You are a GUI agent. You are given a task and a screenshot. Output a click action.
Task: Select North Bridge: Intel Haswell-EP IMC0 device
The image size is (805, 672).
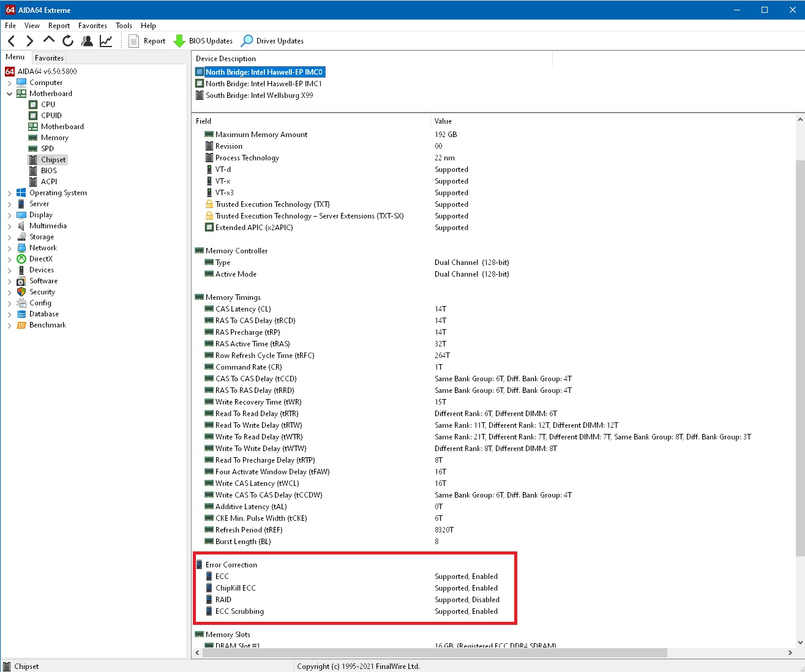[x=264, y=72]
